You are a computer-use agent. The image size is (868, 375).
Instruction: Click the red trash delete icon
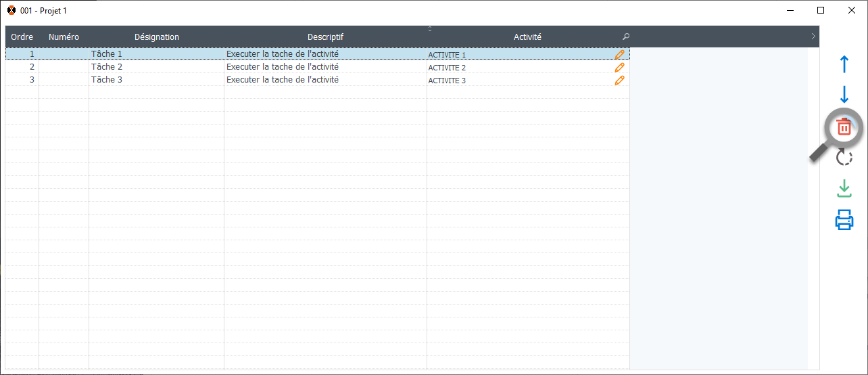[x=844, y=127]
